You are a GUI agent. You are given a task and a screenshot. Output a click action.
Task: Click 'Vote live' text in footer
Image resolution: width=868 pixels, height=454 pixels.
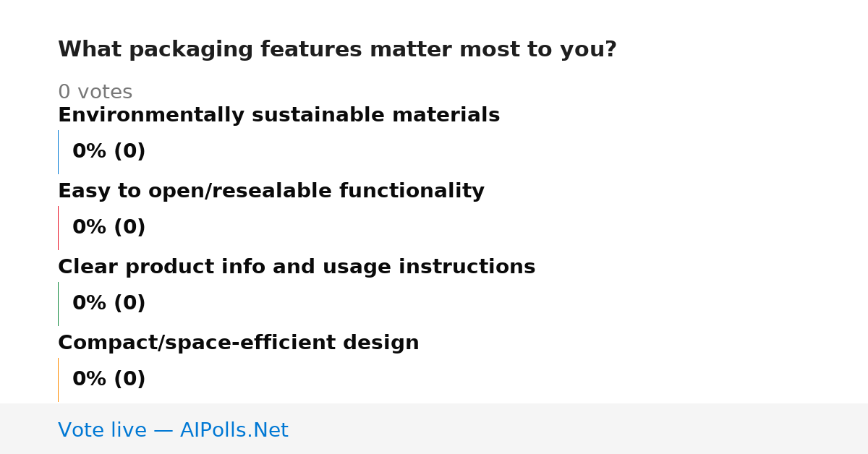tap(102, 431)
